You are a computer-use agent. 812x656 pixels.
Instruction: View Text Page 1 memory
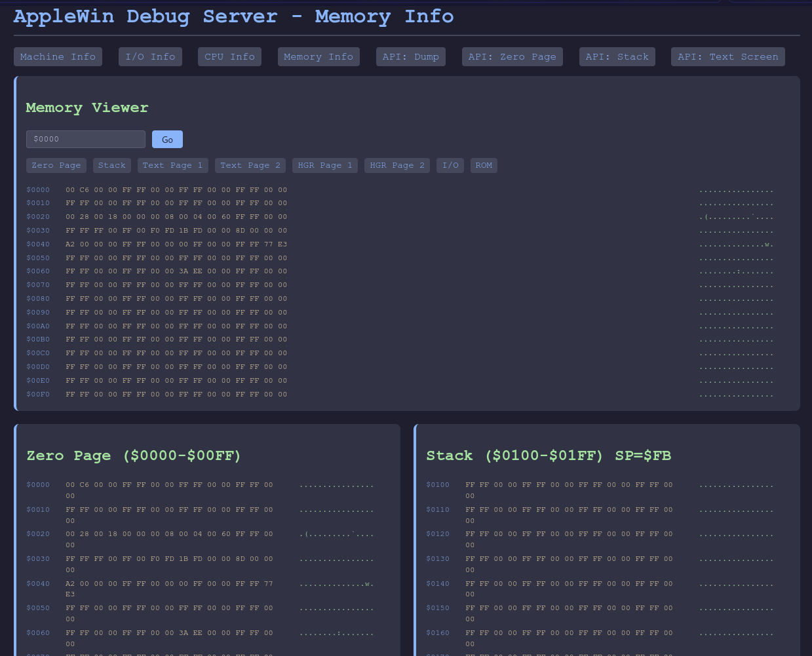click(172, 165)
